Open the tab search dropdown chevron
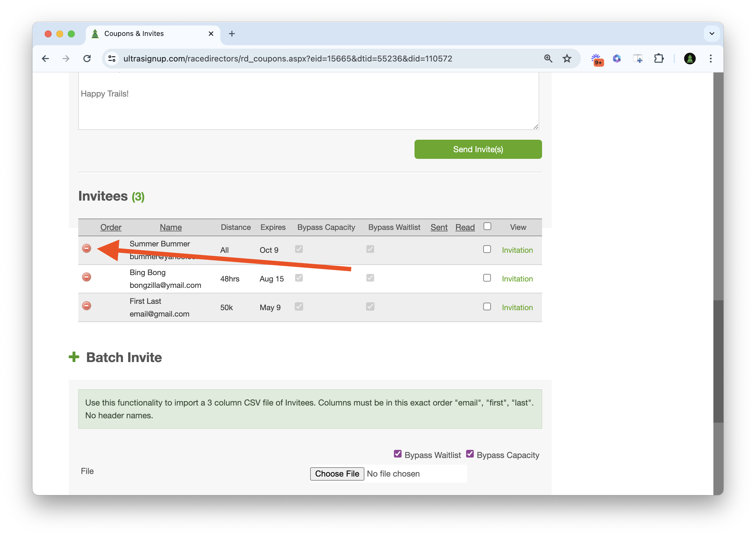Viewport: 756px width, 538px height. click(712, 33)
